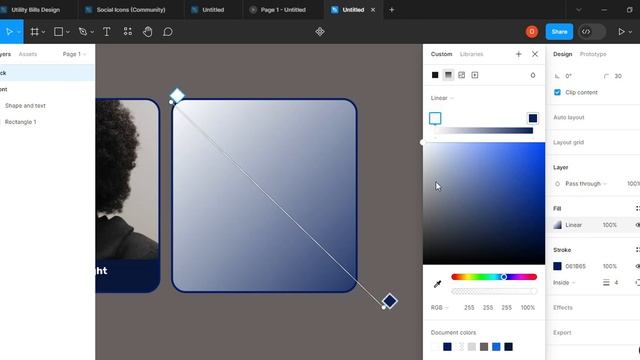
Task: Open shape tools dropdown arrow
Action: [68, 32]
